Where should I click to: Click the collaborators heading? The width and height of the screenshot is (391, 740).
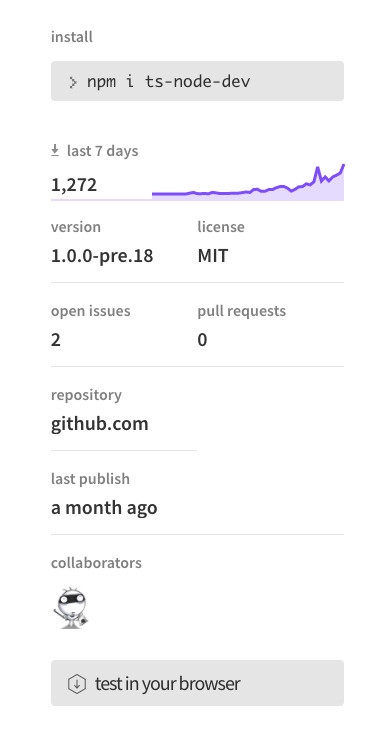tap(96, 563)
